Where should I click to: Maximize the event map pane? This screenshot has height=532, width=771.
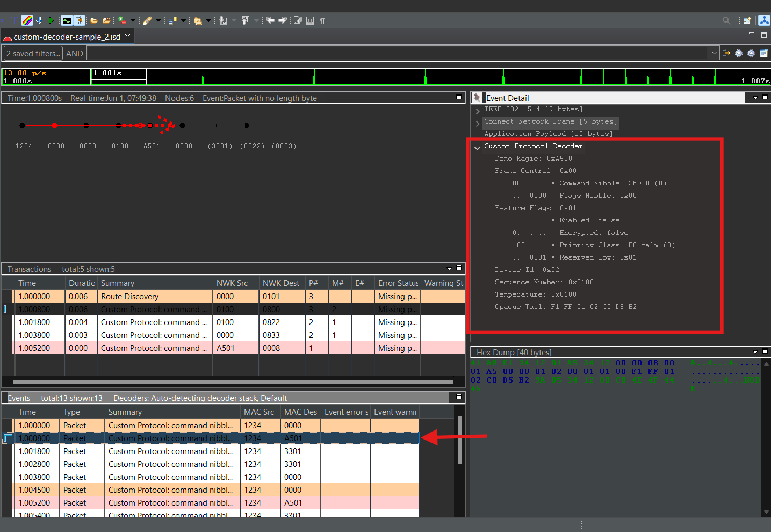click(459, 97)
